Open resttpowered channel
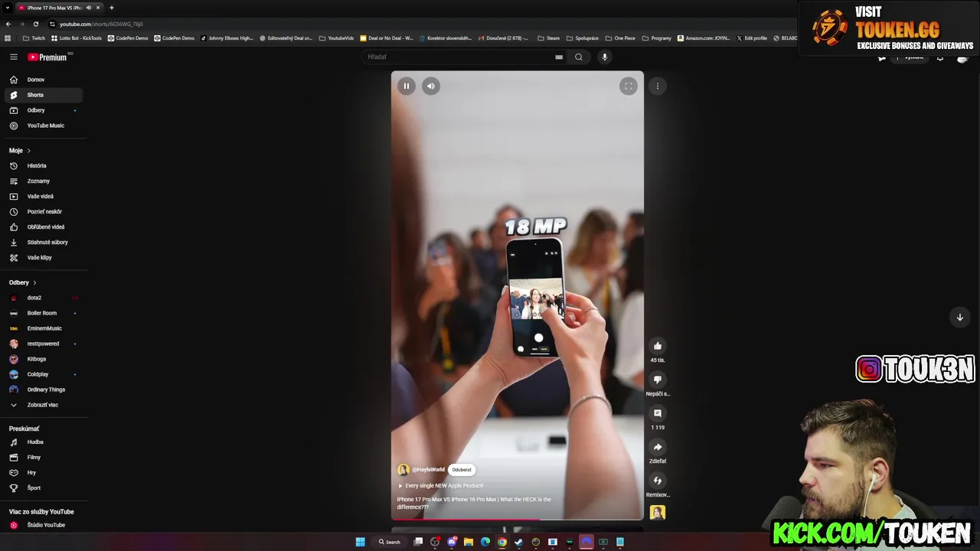 coord(43,344)
